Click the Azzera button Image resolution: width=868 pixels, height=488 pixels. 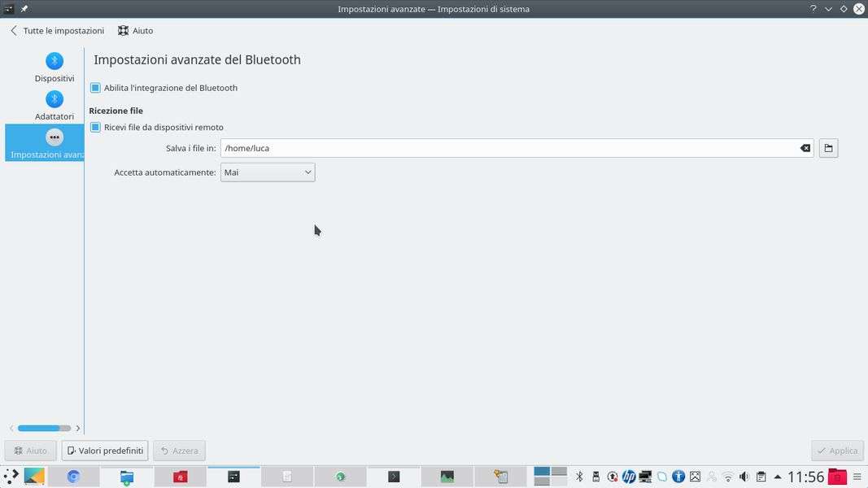click(x=179, y=451)
